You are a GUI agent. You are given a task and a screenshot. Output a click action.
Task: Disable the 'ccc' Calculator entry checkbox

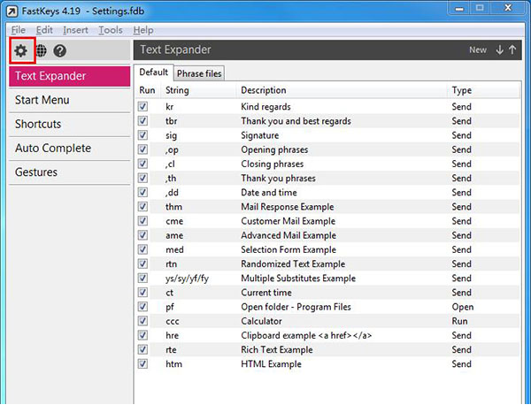click(x=143, y=321)
